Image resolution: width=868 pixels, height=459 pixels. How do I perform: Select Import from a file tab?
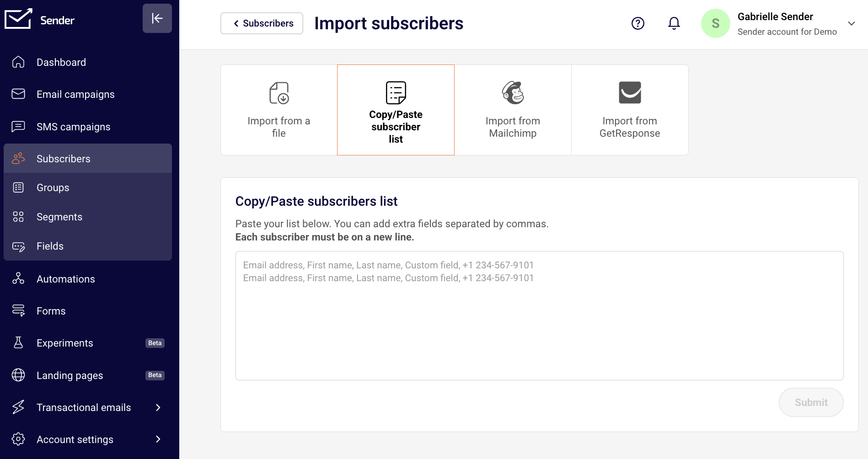(x=279, y=110)
